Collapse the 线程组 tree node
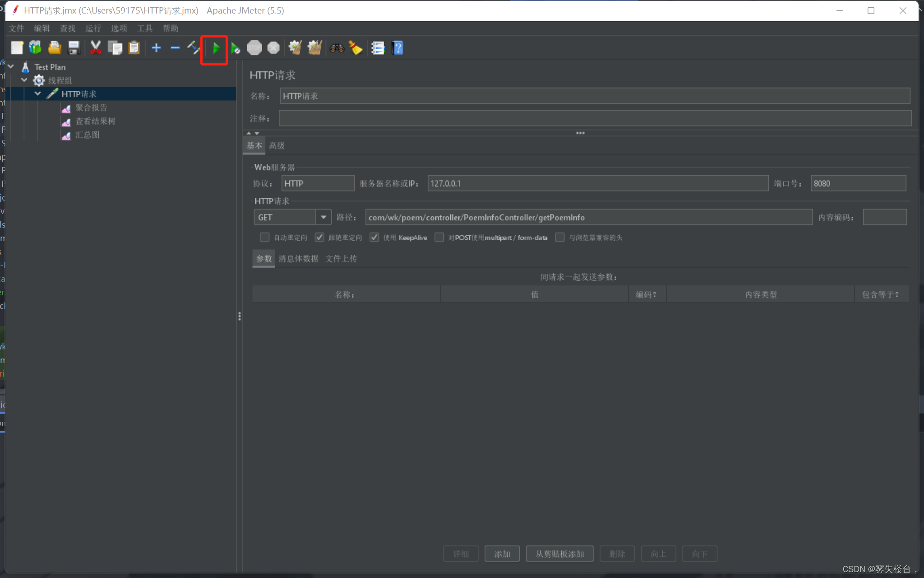 24,80
